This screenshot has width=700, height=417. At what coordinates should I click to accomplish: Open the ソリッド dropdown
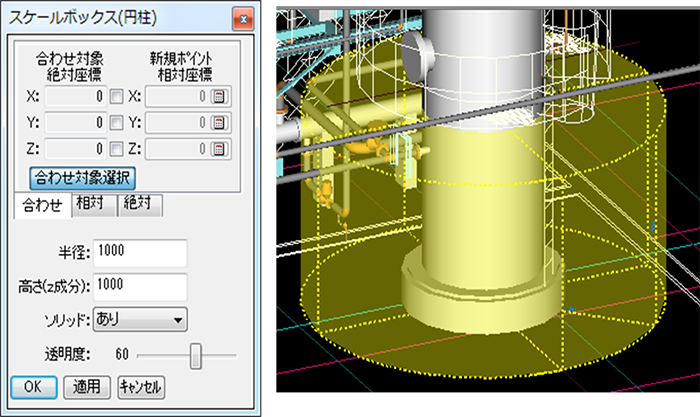[139, 321]
